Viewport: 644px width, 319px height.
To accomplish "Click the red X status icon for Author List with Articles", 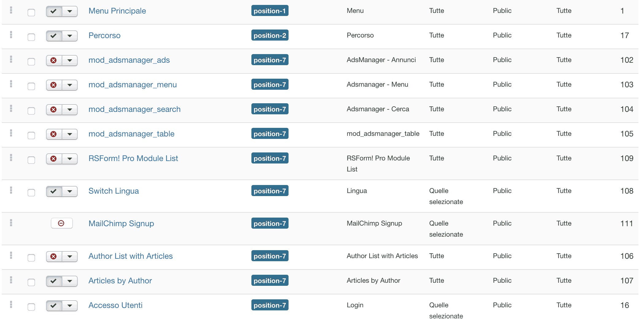I will pyautogui.click(x=54, y=256).
